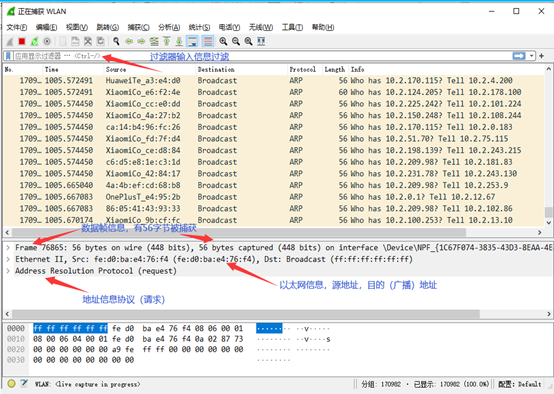Zoom in the packet text
The height and width of the screenshot is (394, 554).
(223, 42)
